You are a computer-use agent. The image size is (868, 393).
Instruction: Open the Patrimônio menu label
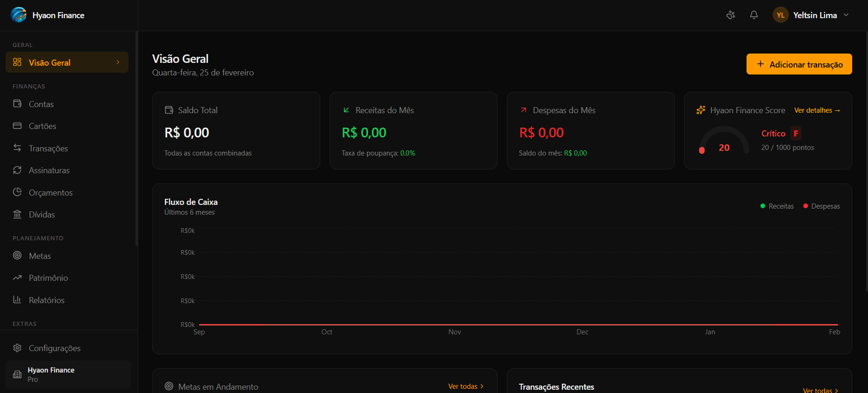(48, 278)
